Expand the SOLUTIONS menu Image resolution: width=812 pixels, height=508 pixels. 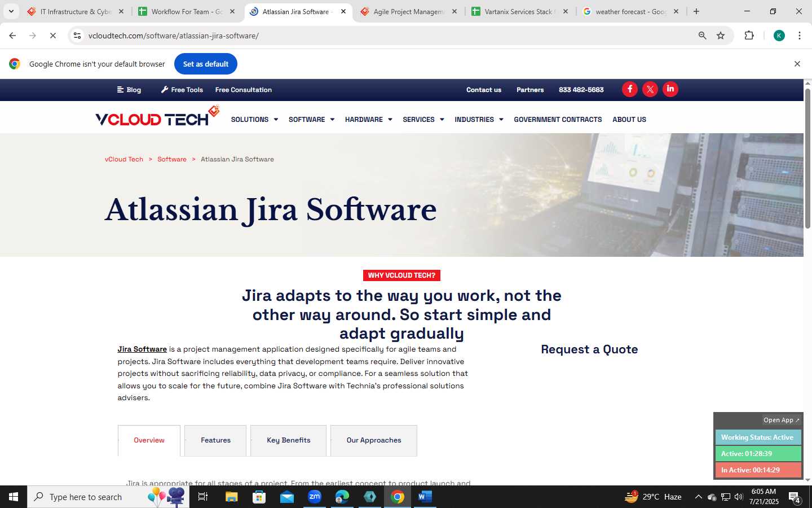(254, 120)
